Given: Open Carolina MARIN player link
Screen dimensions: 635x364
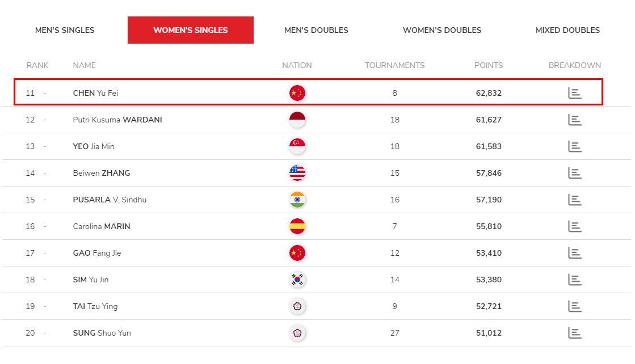Looking at the screenshot, I should (x=102, y=226).
